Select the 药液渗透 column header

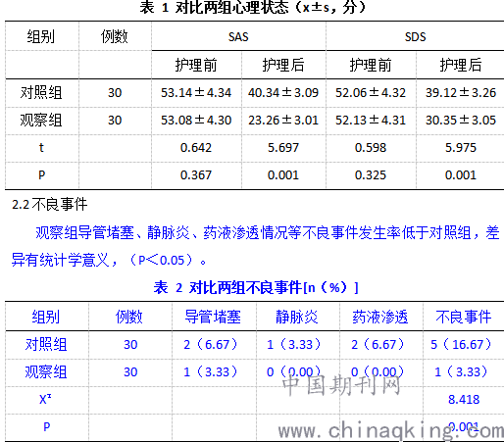[380, 317]
